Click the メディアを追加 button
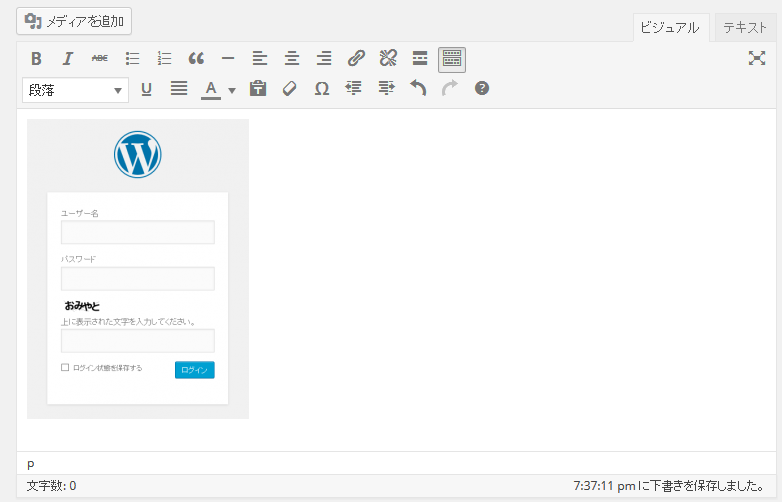 [74, 20]
